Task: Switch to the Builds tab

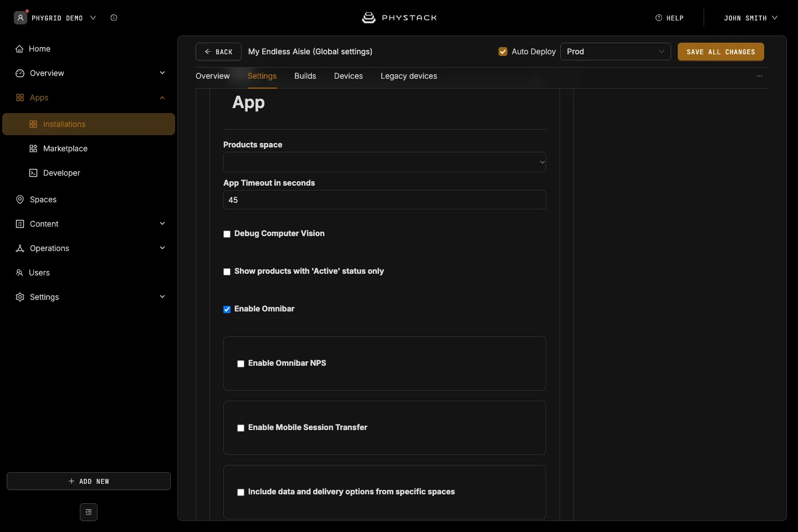Action: [x=305, y=76]
